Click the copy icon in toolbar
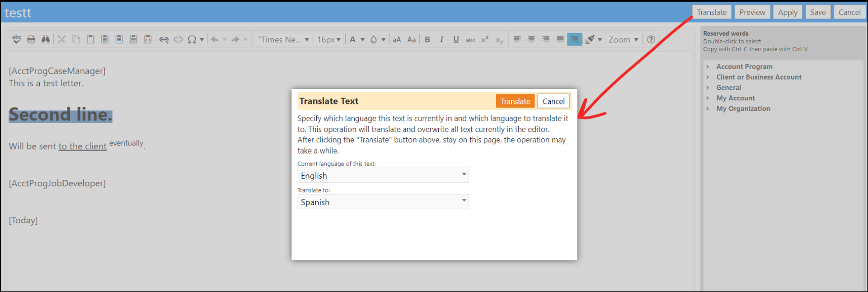Viewport: 868px width, 292px height. click(76, 39)
